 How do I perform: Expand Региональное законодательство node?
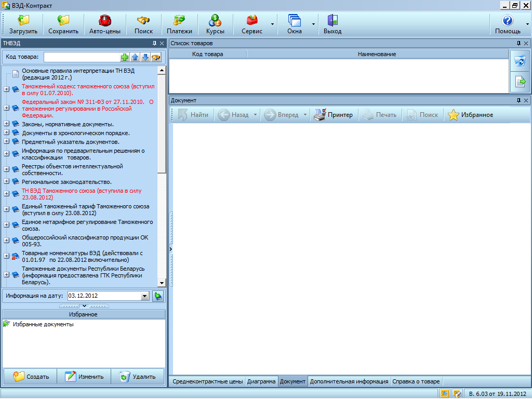(x=6, y=181)
